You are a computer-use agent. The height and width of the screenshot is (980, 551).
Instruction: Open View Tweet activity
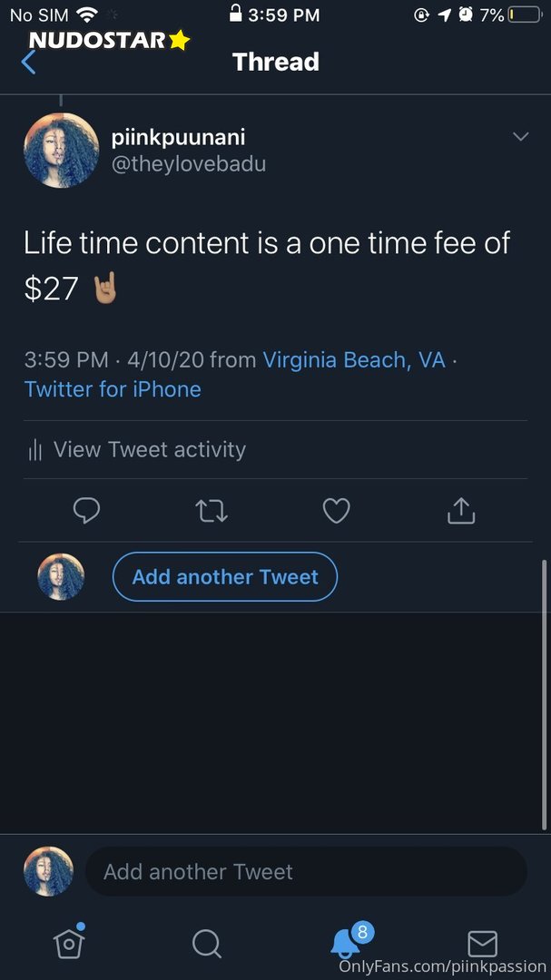(x=150, y=449)
